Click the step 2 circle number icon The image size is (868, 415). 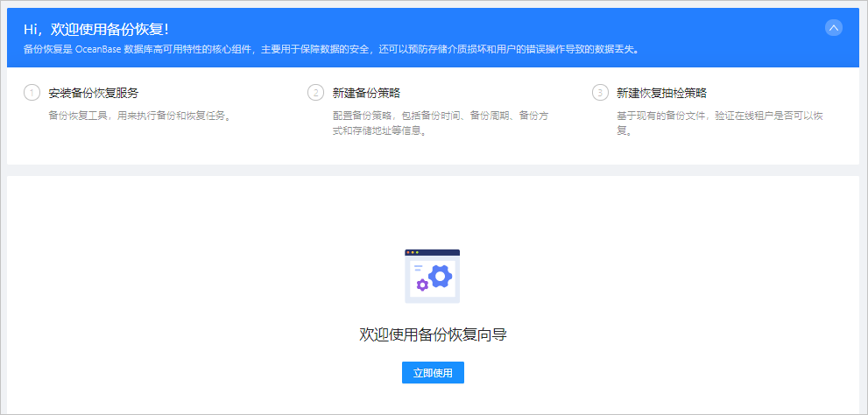tap(315, 93)
